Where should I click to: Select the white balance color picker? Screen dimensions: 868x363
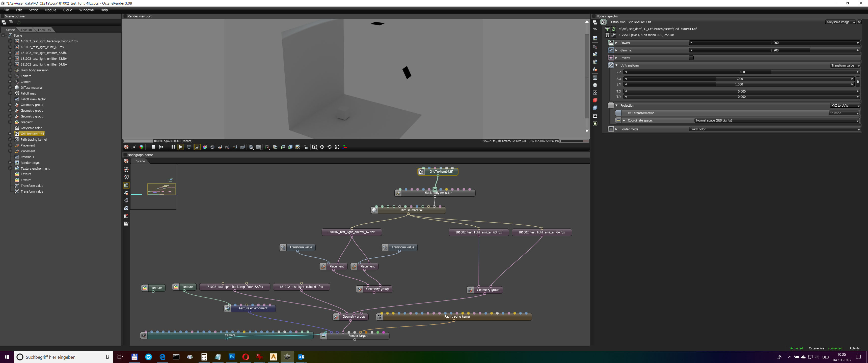click(x=205, y=147)
